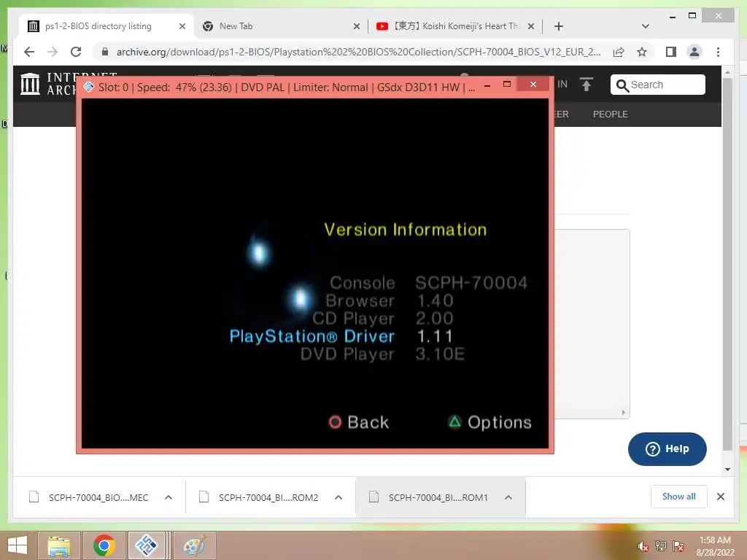Click the lock icon in address bar
The width and height of the screenshot is (747, 560).
click(105, 52)
